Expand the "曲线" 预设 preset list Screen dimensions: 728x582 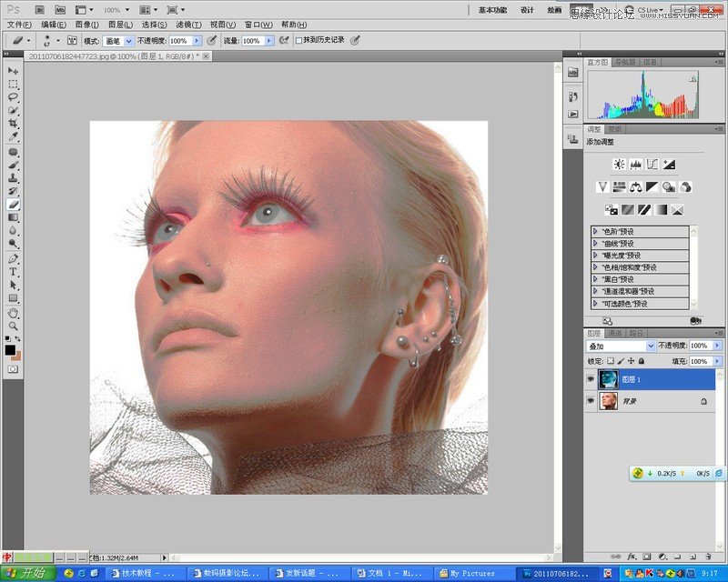595,244
